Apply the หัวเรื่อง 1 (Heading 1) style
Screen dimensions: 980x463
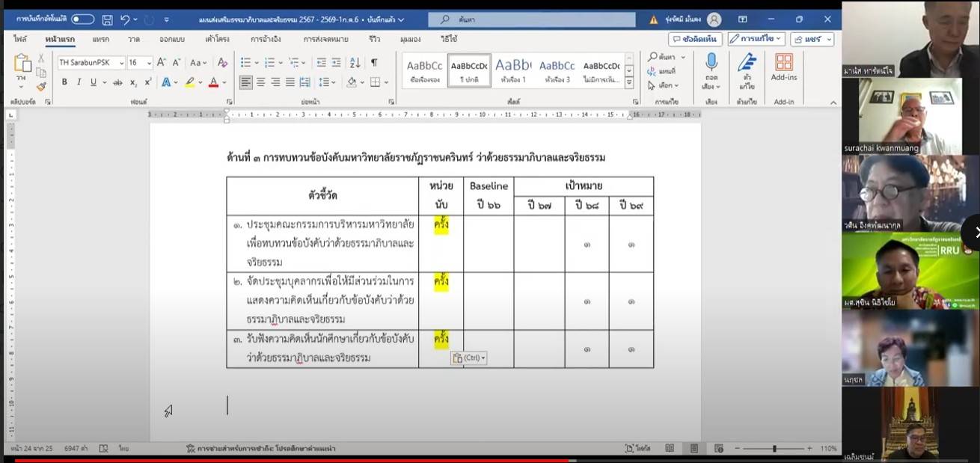tap(513, 70)
